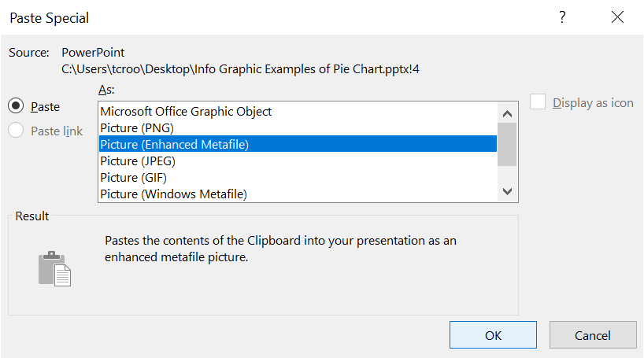The width and height of the screenshot is (644, 358).
Task: Click the clipboard result icon
Action: (54, 268)
